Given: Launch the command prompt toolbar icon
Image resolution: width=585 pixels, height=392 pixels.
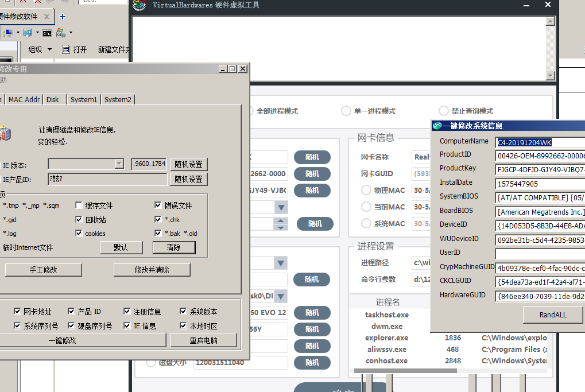Looking at the screenshot, I should point(47,33).
